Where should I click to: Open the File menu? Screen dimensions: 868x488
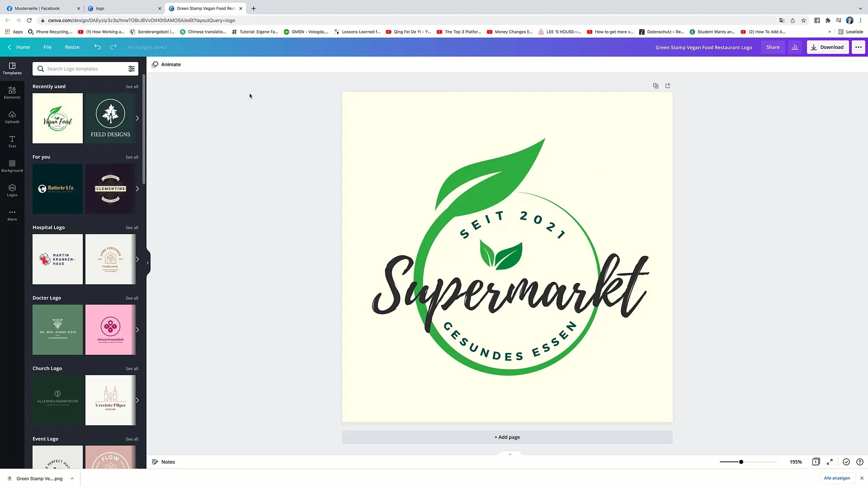point(47,47)
